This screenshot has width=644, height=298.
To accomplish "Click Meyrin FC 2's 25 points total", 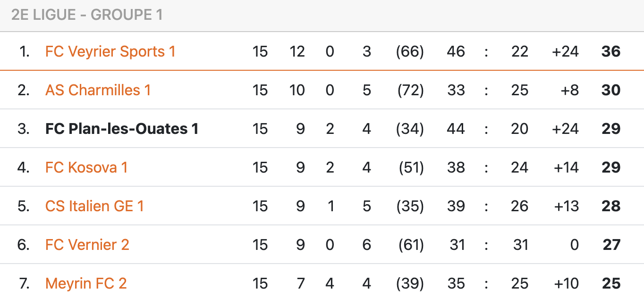I will 611,283.
